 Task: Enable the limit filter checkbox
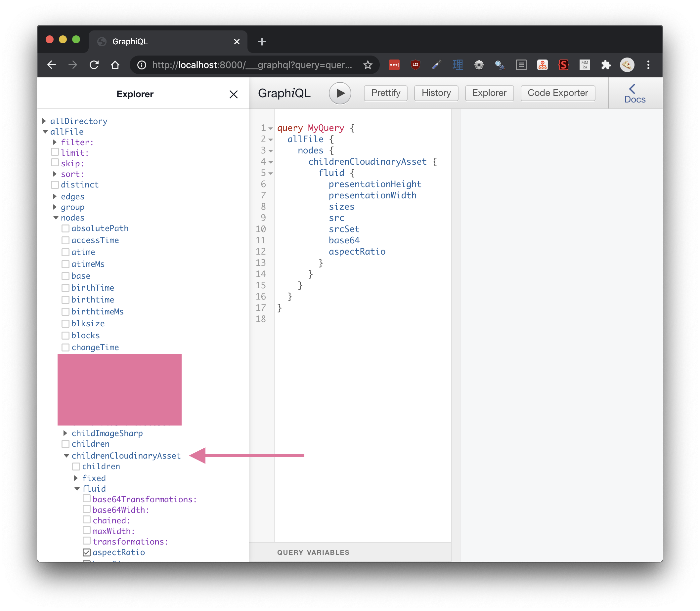click(x=55, y=152)
